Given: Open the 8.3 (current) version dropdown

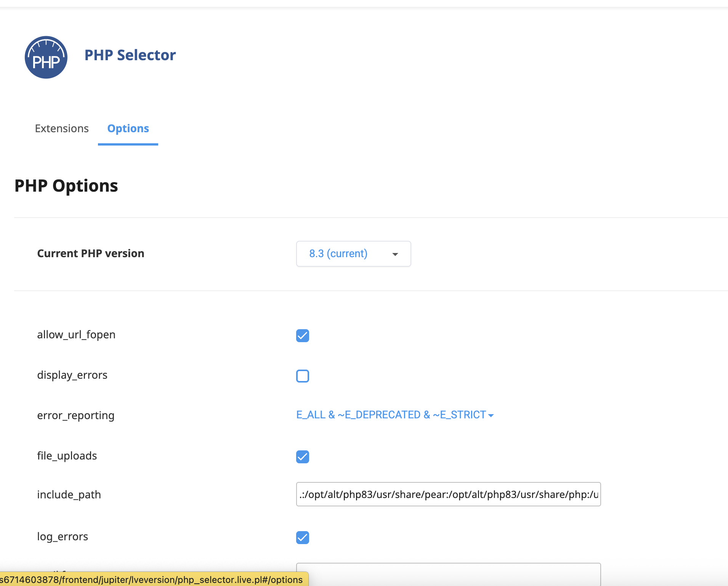Looking at the screenshot, I should pyautogui.click(x=353, y=254).
